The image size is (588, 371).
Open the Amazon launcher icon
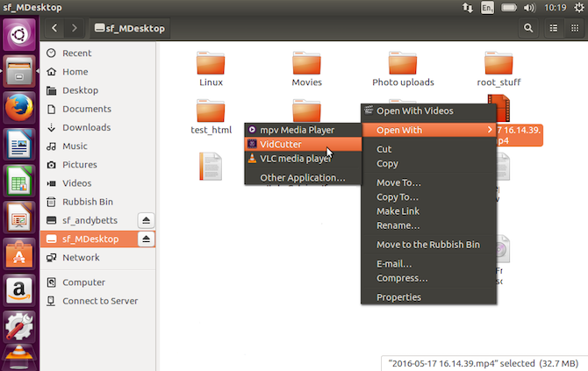(19, 290)
